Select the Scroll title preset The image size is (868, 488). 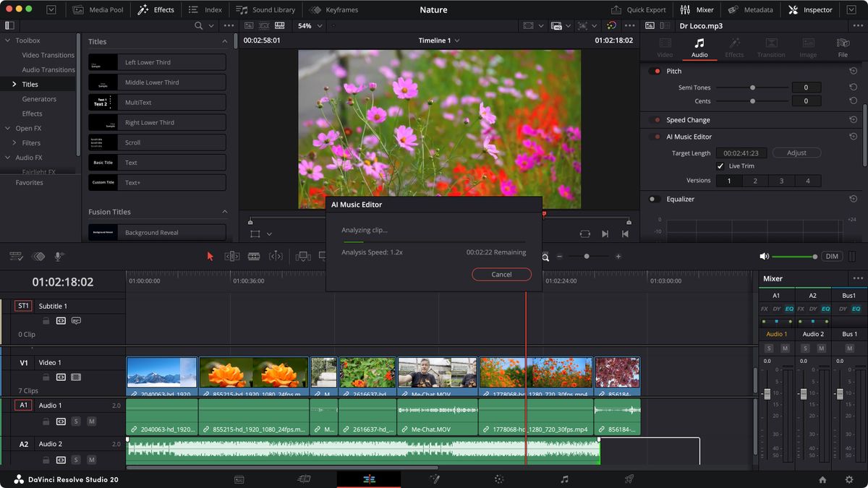[157, 142]
